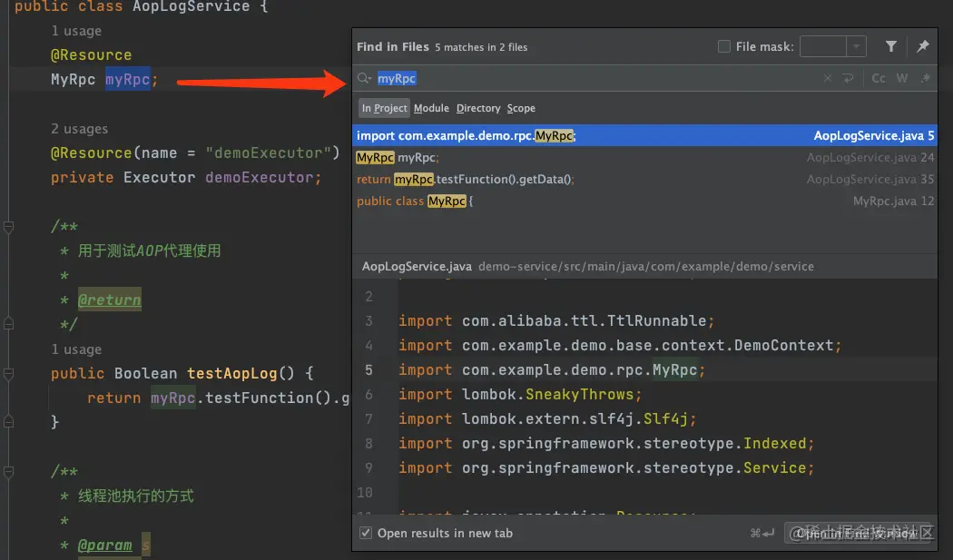Image resolution: width=953 pixels, height=560 pixels.
Task: Click the new line icon in search field
Action: point(848,79)
